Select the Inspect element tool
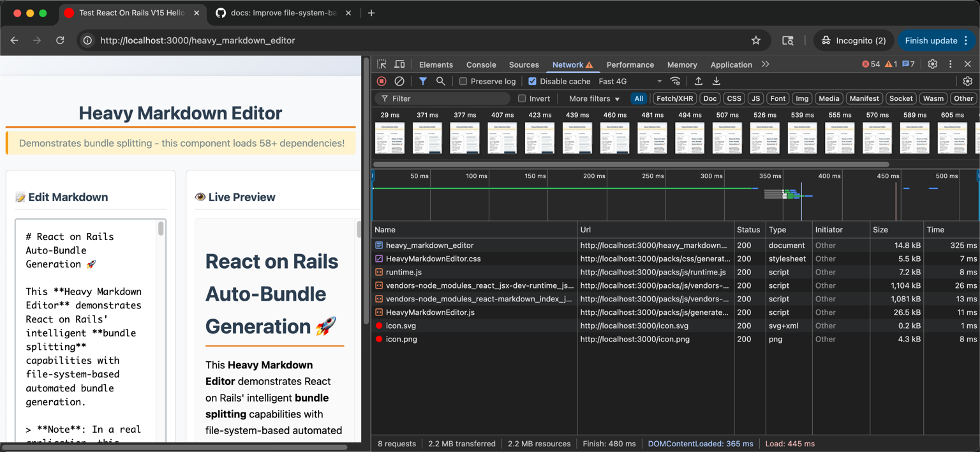 [x=381, y=64]
